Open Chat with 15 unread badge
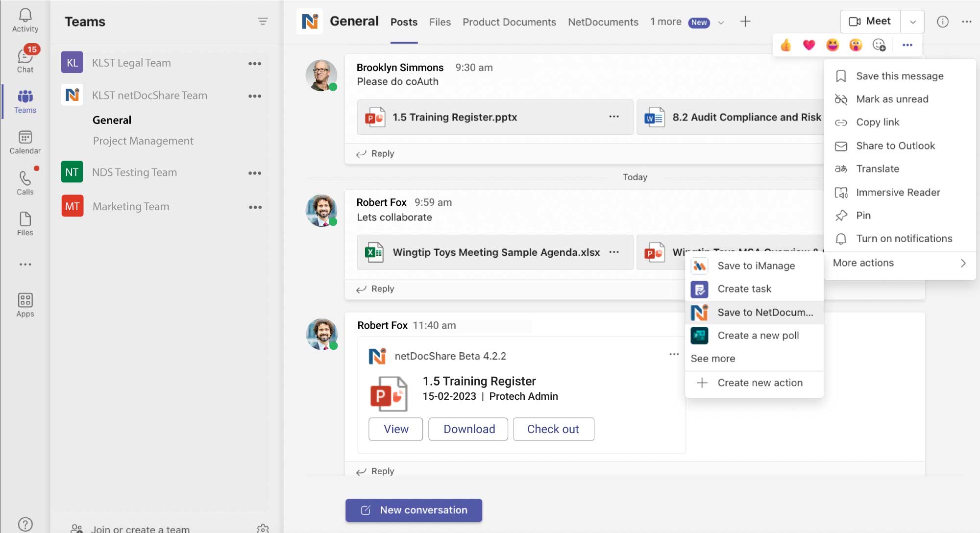The height and width of the screenshot is (533, 980). (25, 60)
